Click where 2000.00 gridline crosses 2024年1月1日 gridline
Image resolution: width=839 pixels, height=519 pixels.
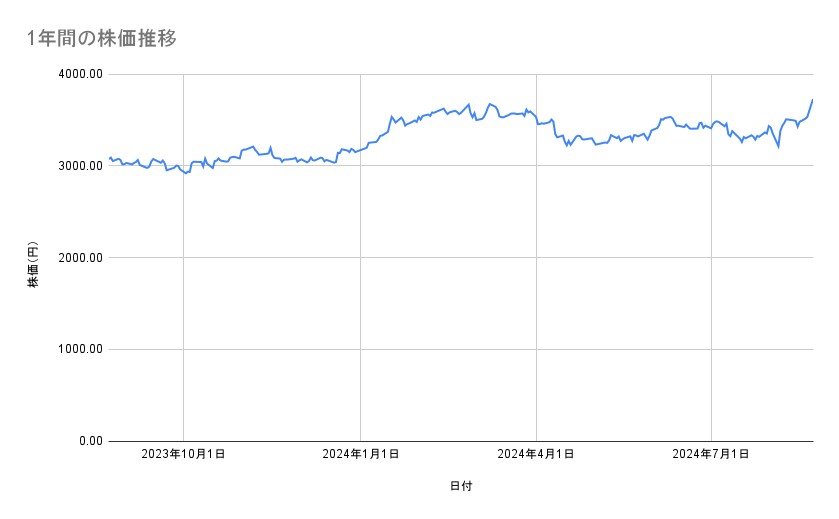coord(361,258)
